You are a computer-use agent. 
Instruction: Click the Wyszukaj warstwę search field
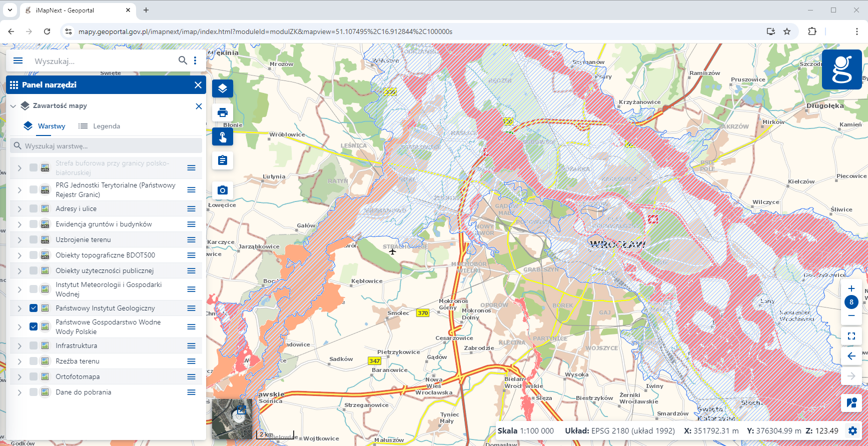(110, 146)
